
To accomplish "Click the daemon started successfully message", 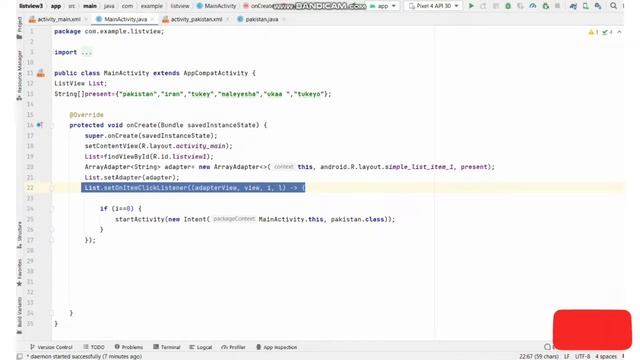I will [x=84, y=357].
